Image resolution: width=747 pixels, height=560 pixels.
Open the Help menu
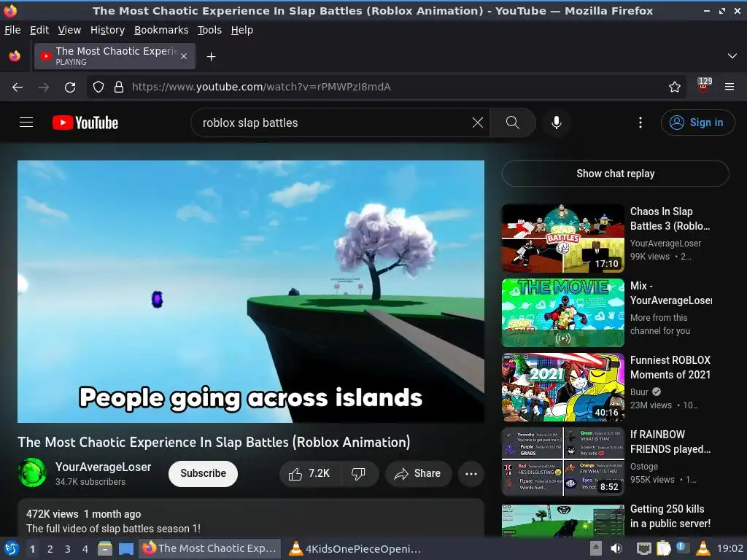pyautogui.click(x=242, y=30)
